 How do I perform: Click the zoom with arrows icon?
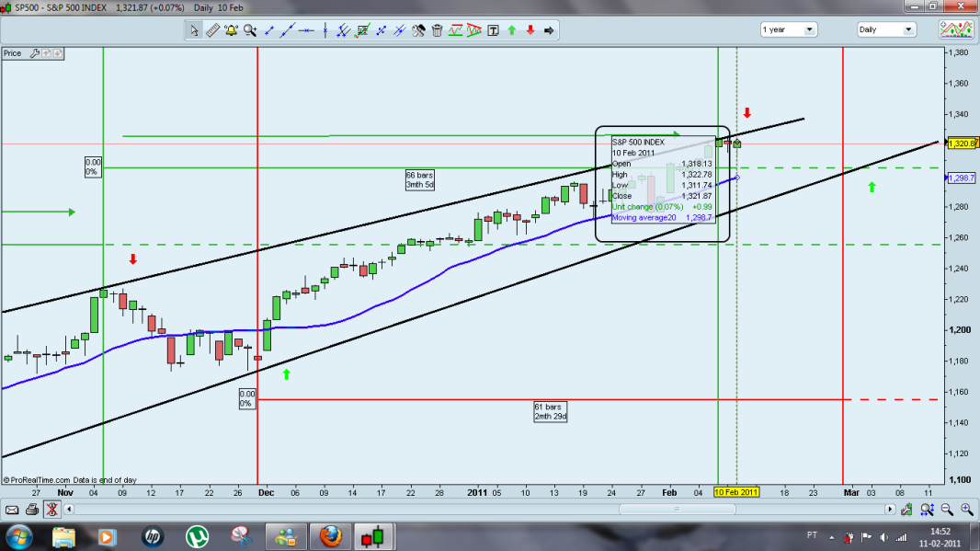click(x=927, y=510)
